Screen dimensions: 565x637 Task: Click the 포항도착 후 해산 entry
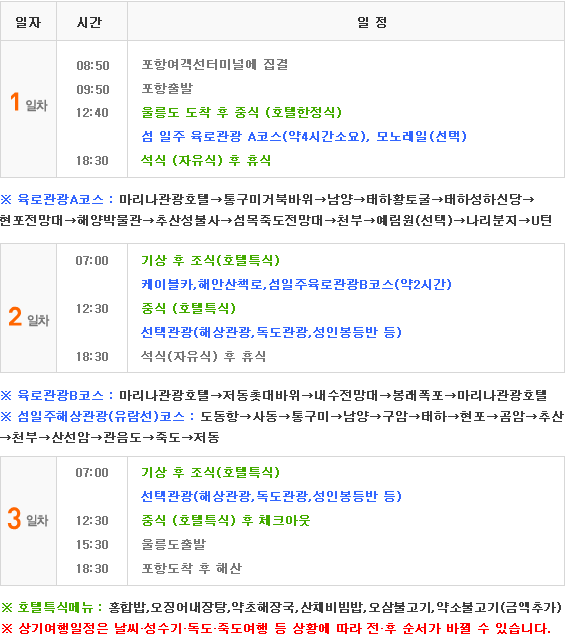(191, 568)
